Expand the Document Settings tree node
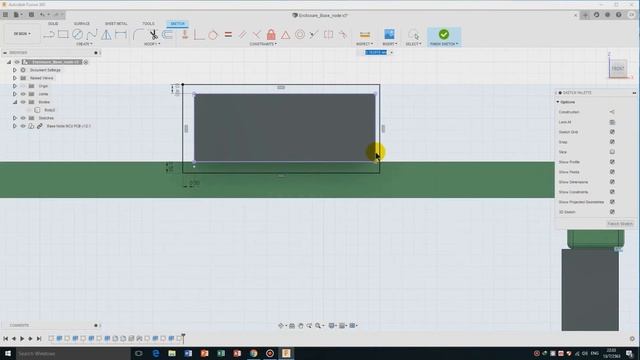640x360 pixels. click(x=15, y=70)
